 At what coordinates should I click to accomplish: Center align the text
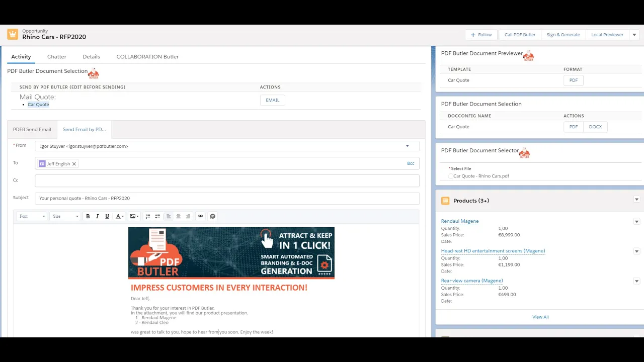click(x=178, y=216)
